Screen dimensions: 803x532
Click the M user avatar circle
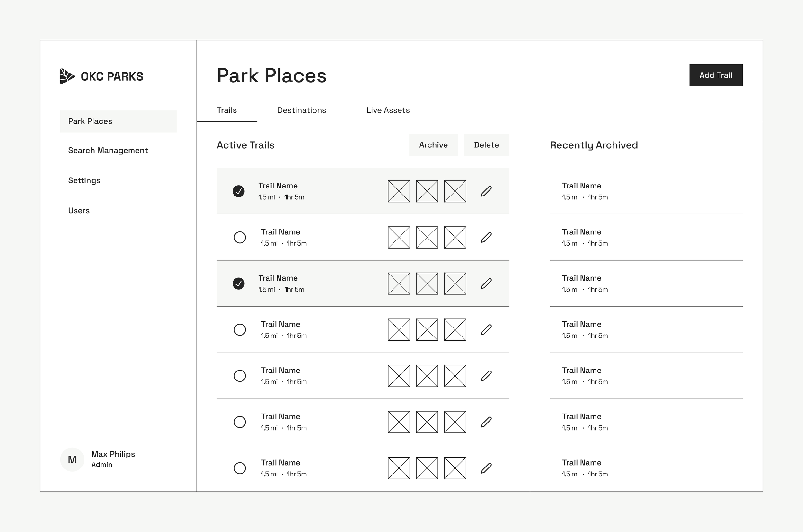point(72,459)
